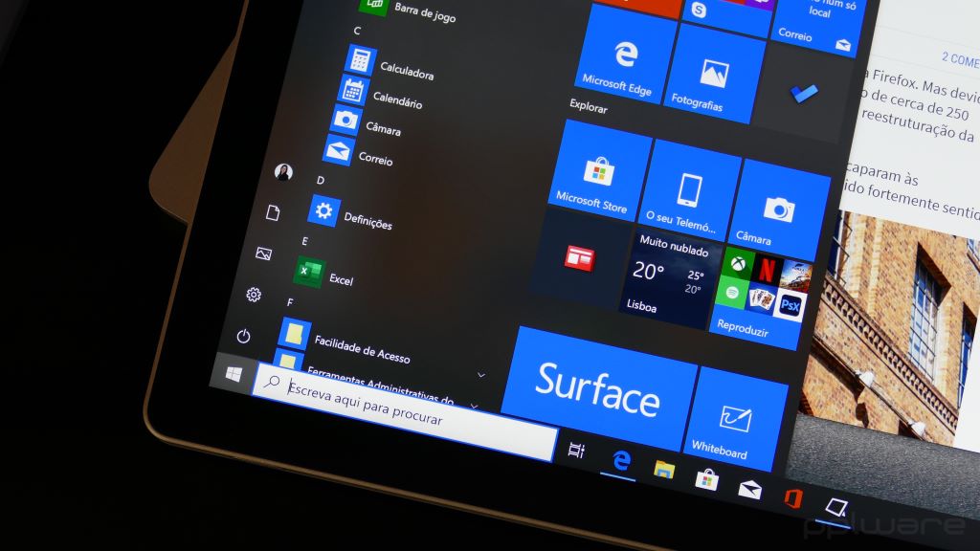The image size is (980, 551).
Task: Open Settings gear in Start sidebar
Action: [253, 295]
